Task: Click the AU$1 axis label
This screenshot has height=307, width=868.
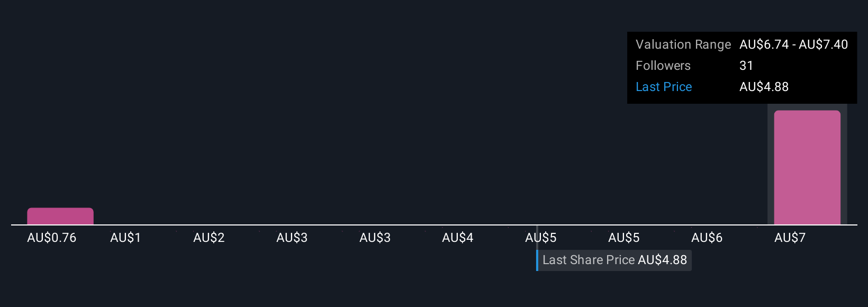Action: coord(125,238)
